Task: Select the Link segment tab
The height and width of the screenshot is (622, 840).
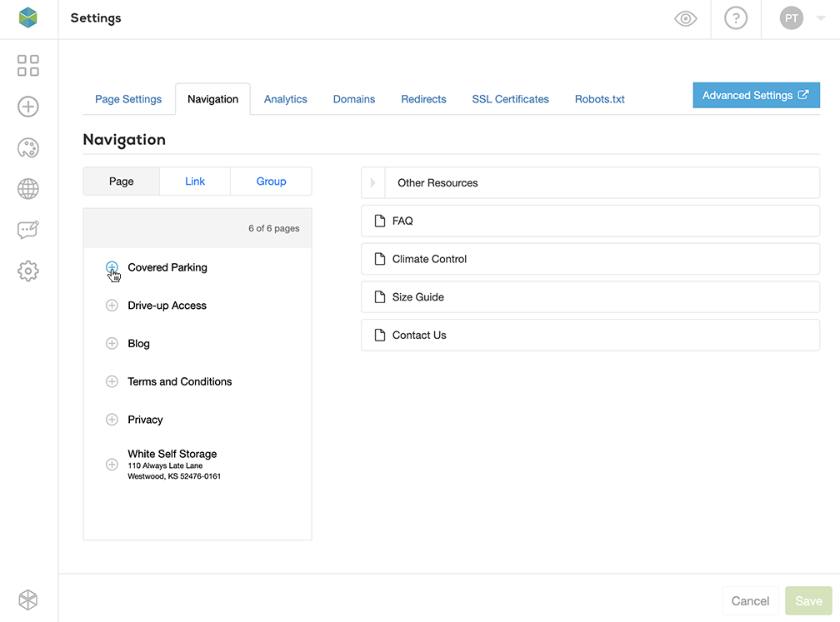Action: pos(195,182)
